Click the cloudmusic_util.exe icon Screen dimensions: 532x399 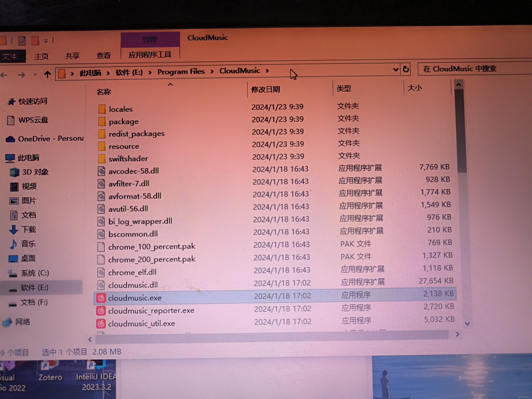click(101, 324)
